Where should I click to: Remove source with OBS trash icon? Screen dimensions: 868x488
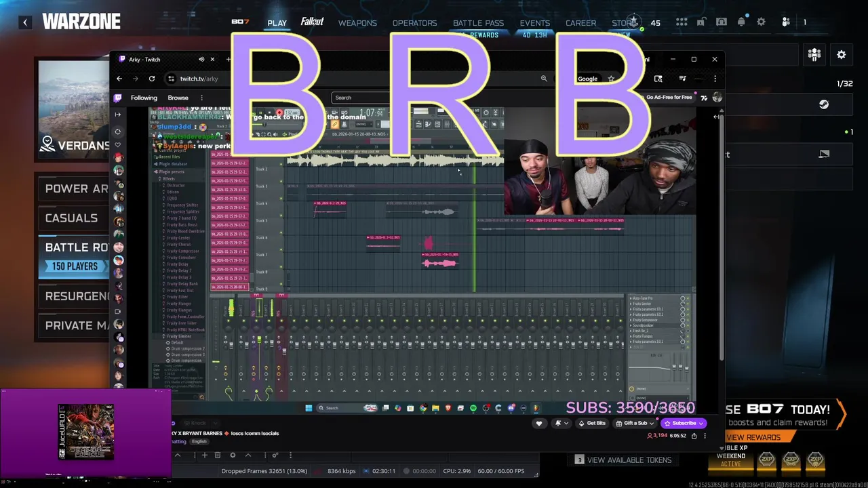coord(218,455)
